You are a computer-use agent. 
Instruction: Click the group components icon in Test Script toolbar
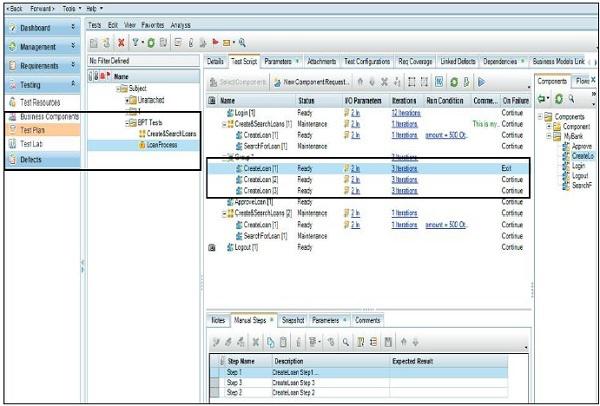[412, 82]
